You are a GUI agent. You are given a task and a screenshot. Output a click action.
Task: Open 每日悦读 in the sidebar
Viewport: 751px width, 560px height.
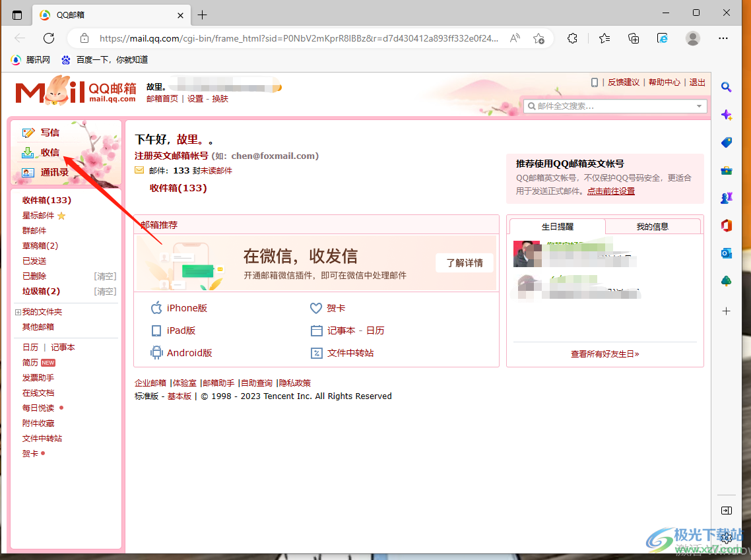pos(38,408)
